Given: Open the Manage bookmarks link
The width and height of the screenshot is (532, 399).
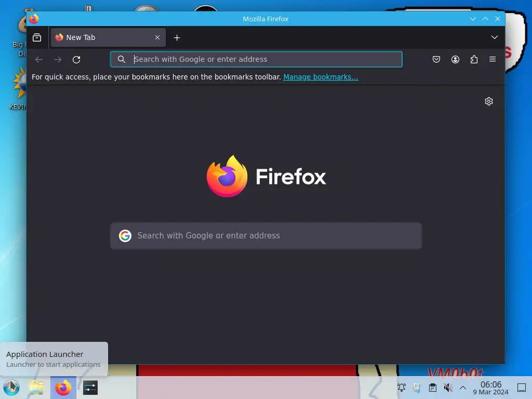Looking at the screenshot, I should pos(321,77).
